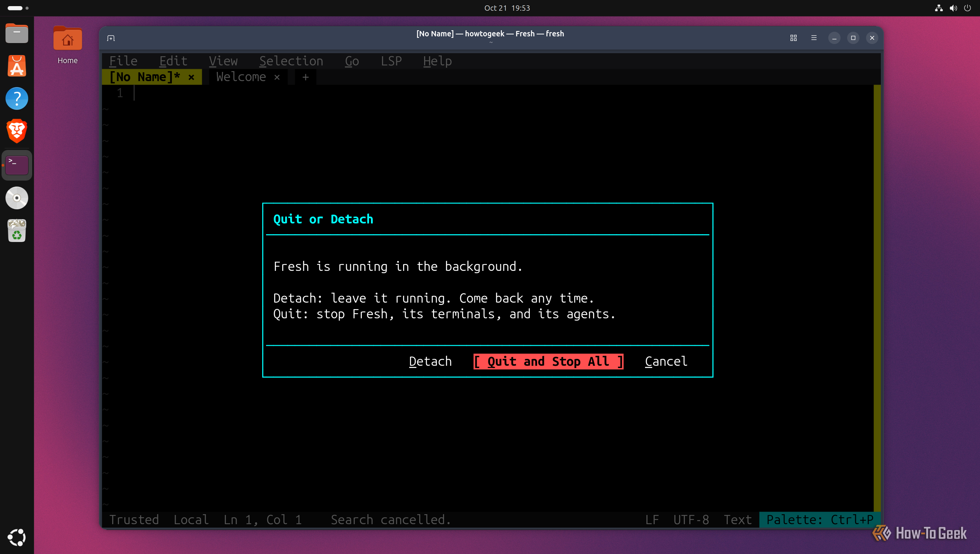The image size is (980, 554).
Task: Open the Selection menu
Action: (291, 61)
